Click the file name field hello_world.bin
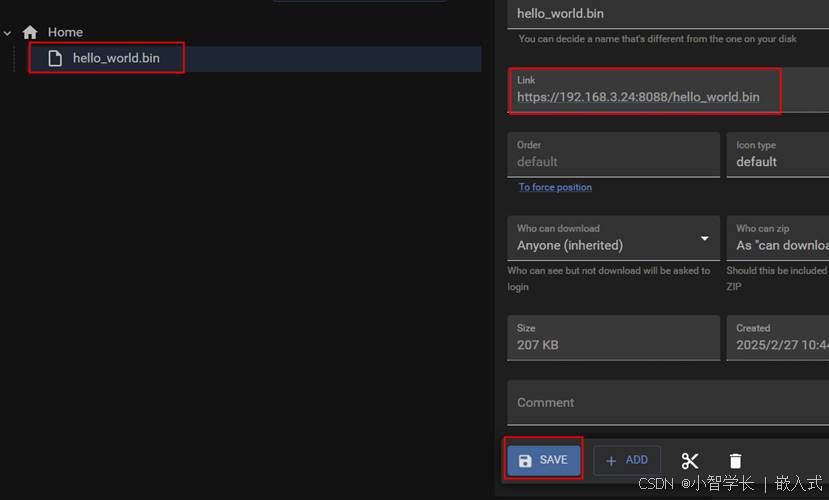 [x=668, y=14]
